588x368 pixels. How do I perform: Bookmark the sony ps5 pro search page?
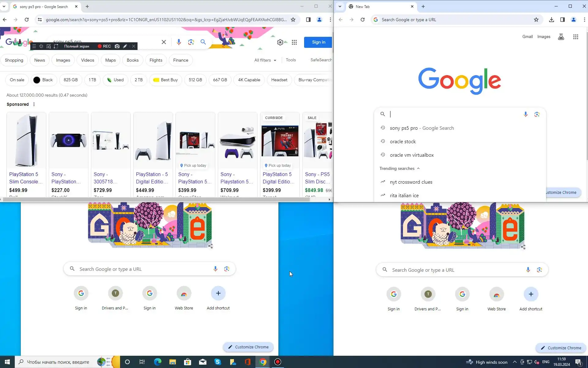pos(293,20)
